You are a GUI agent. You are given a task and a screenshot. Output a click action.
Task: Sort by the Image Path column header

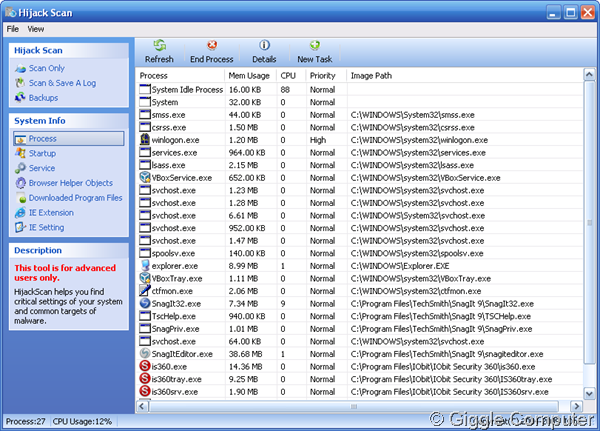[465, 76]
